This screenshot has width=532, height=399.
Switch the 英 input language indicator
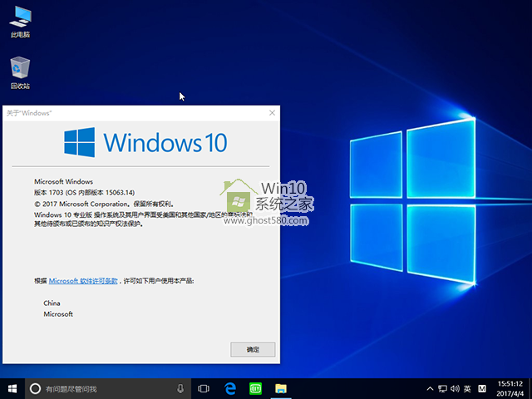point(467,389)
